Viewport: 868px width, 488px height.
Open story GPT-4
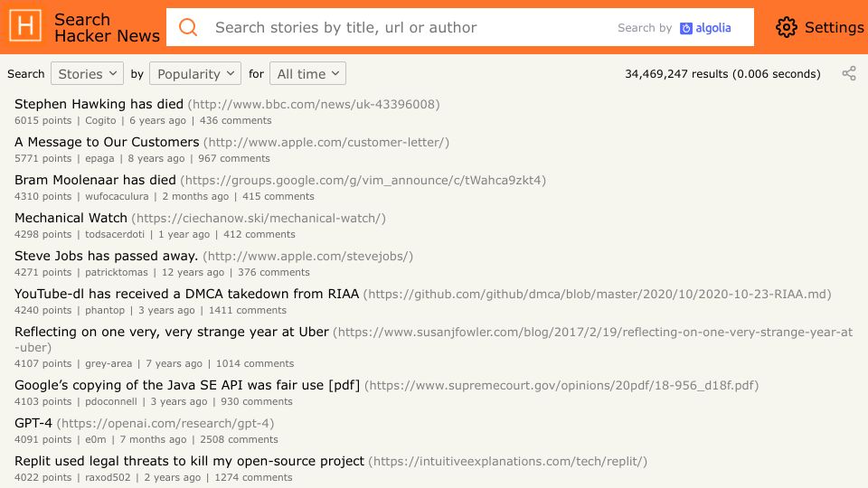pos(33,423)
